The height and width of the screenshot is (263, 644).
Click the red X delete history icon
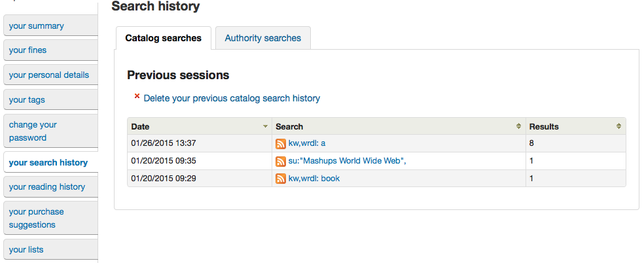click(x=137, y=97)
